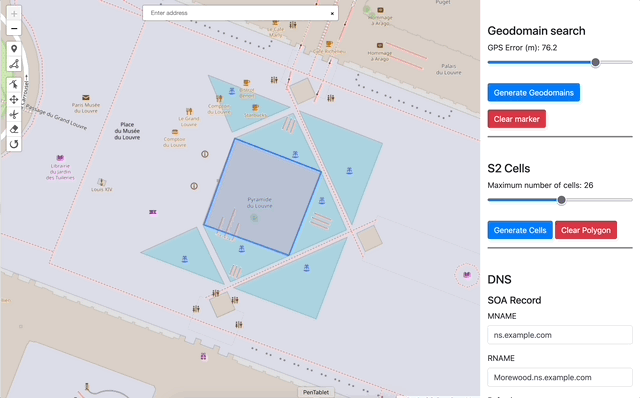Click the Generate Geodomains button
Screen dimensions: 640x398
coord(533,93)
